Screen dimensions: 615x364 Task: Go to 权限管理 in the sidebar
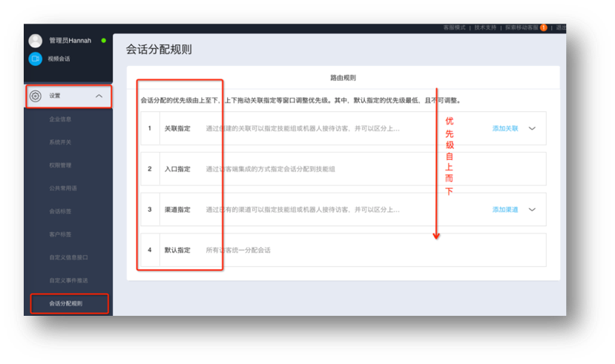point(60,165)
